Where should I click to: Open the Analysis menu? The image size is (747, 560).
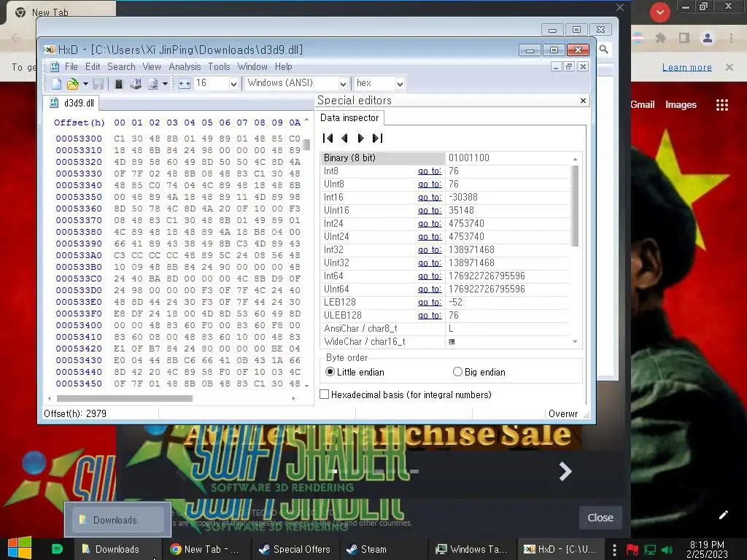click(185, 66)
